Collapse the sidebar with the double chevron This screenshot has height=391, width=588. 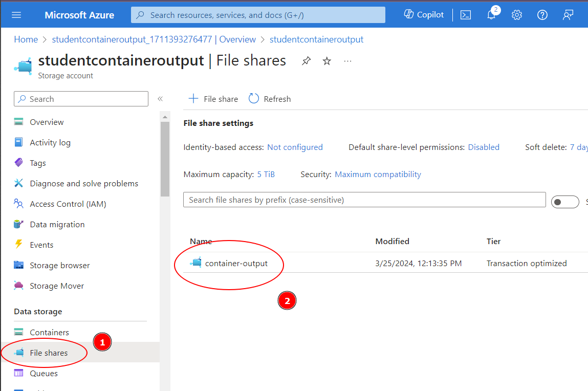point(160,99)
